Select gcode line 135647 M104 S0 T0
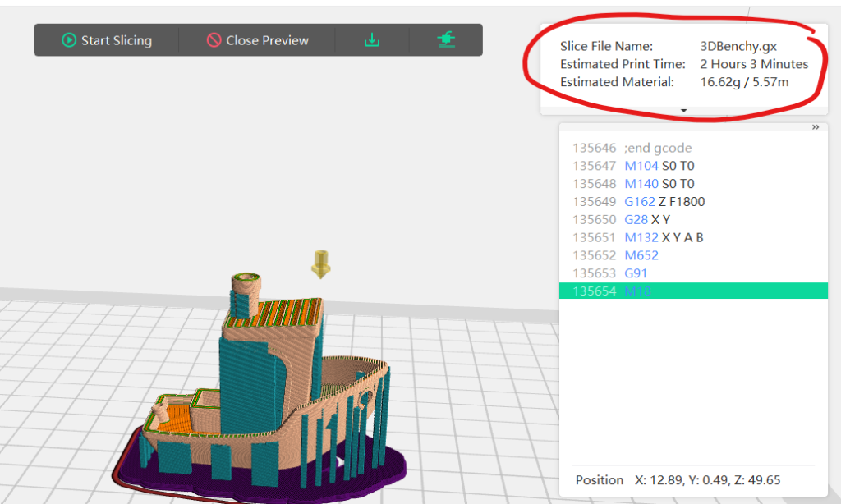The image size is (841, 504). 693,166
